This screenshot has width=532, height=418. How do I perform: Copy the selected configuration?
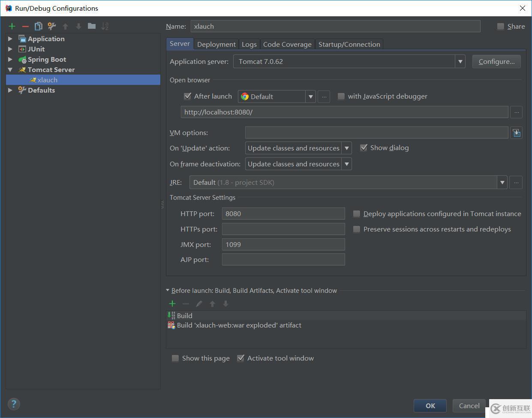pyautogui.click(x=38, y=26)
